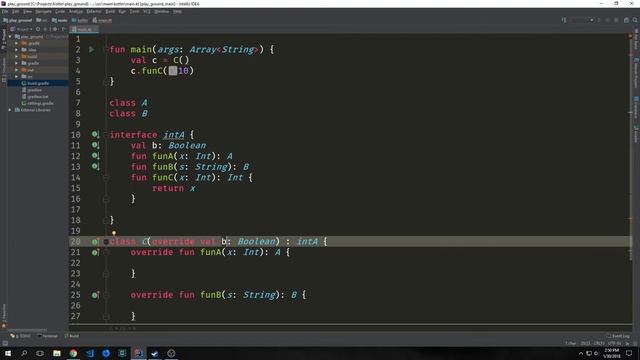This screenshot has height=360, width=640.
Task: Open the Event Log tool window
Action: [618, 336]
